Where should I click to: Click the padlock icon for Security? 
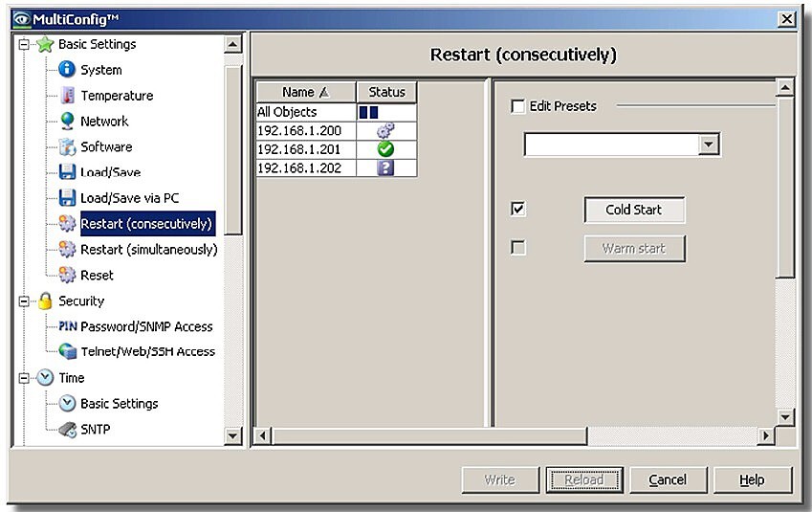tap(46, 301)
